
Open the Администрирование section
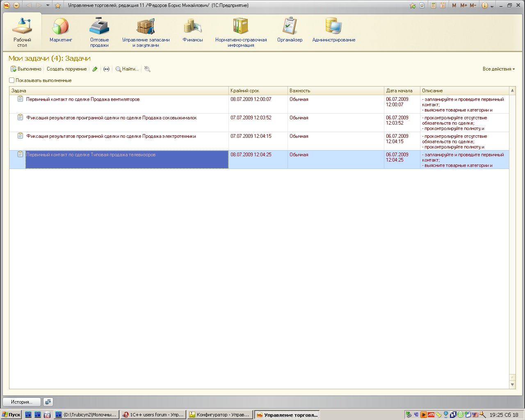[x=333, y=31]
